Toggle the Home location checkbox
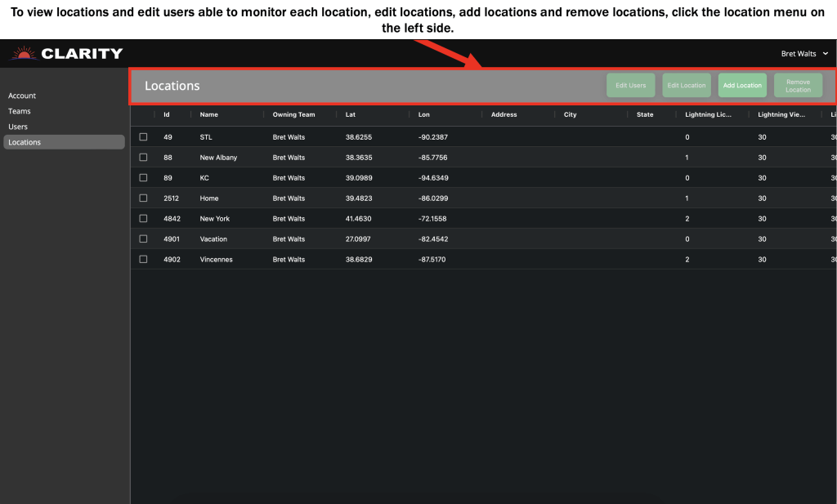The image size is (837, 504). (x=143, y=198)
